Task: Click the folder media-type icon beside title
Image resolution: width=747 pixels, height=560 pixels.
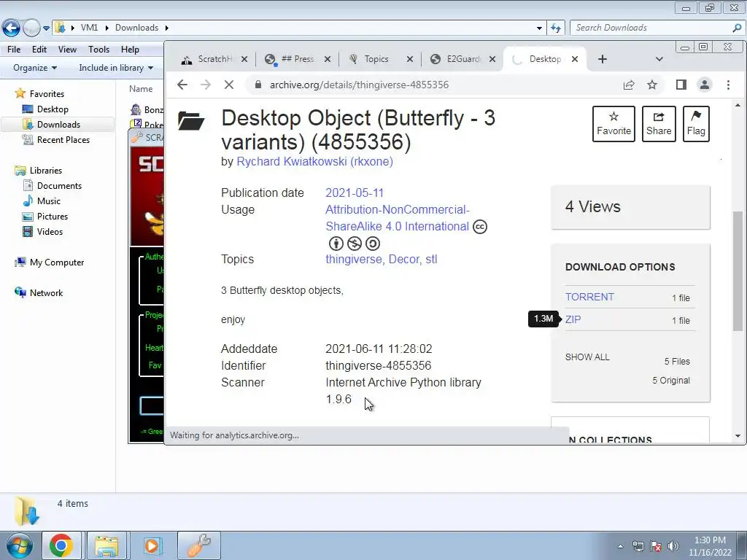Action: [x=191, y=120]
